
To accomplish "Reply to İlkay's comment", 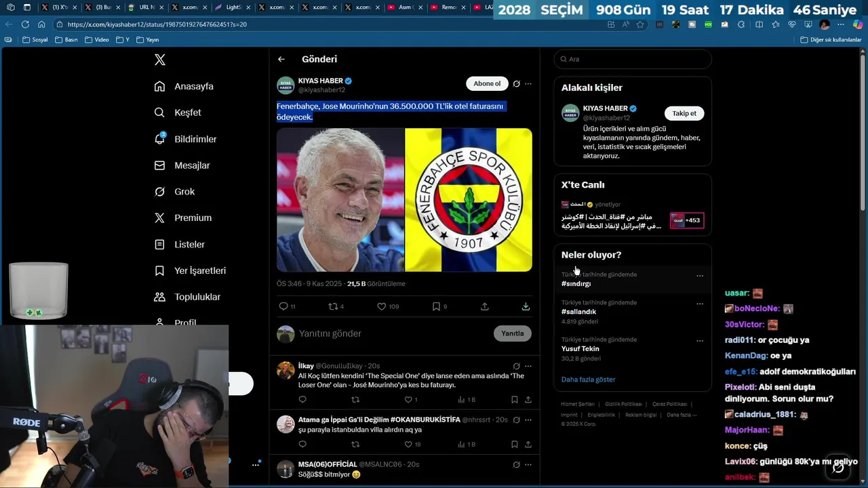I will pyautogui.click(x=302, y=400).
